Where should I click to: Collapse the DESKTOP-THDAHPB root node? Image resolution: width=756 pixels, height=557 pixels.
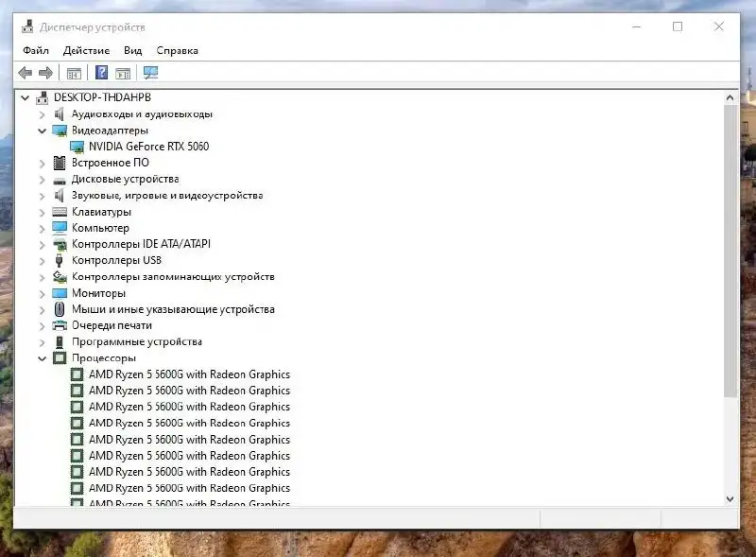tap(26, 98)
